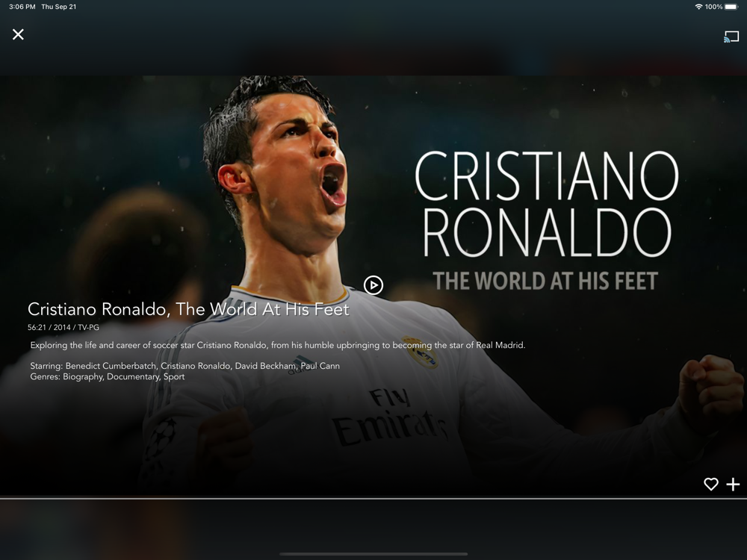Screen dimensions: 747x560
Task: Play the Cristiano Ronaldo documentary
Action: pos(373,285)
